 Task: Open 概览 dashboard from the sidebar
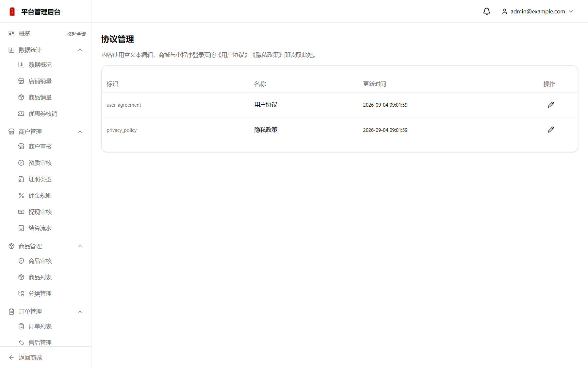[x=24, y=33]
